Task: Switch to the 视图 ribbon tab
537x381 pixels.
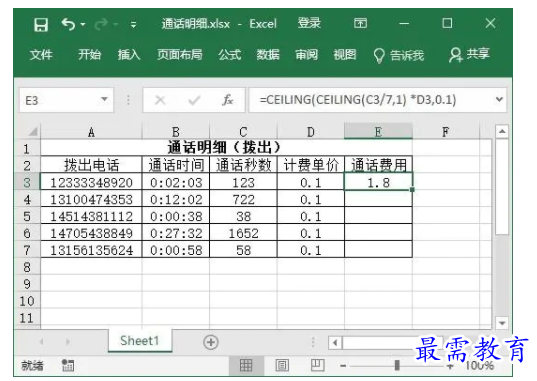Action: [345, 54]
